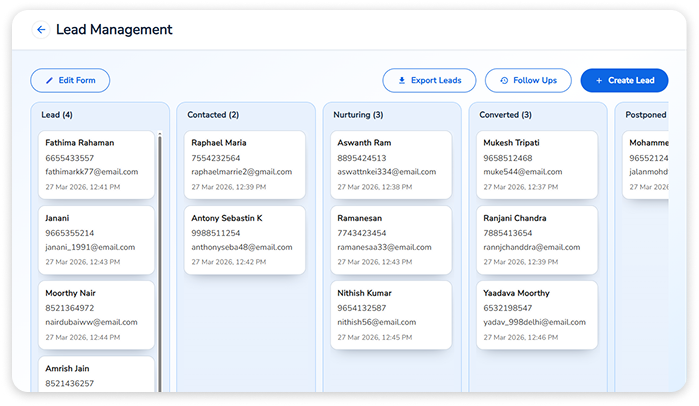Click timestamp 27 Mar 2026, 12:45 PM
The image size is (699, 406).
(x=374, y=337)
